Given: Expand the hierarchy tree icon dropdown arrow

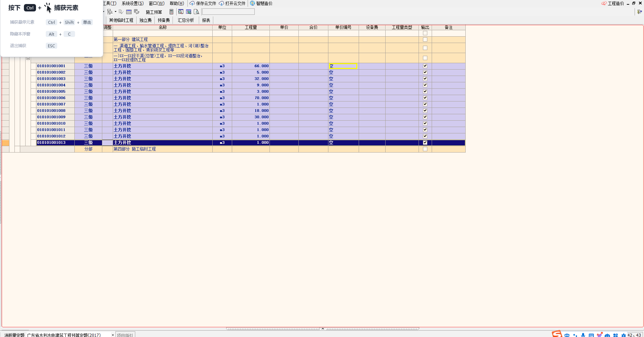Looking at the screenshot, I should point(115,12).
